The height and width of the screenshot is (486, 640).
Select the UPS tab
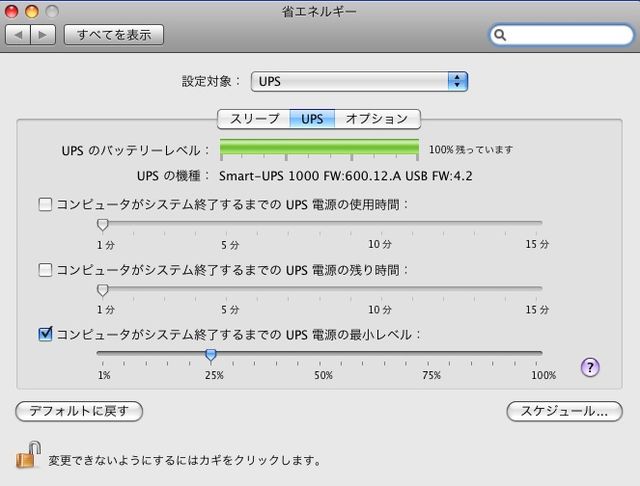[x=312, y=119]
